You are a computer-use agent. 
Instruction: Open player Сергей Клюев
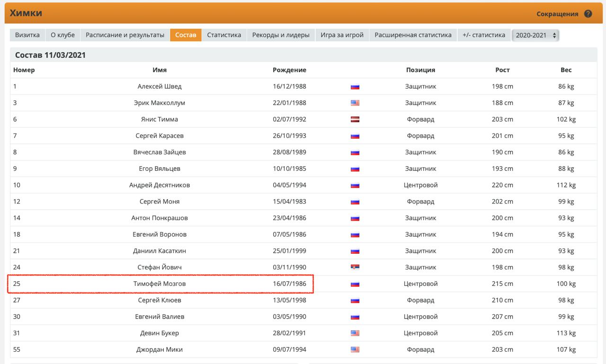tap(160, 300)
